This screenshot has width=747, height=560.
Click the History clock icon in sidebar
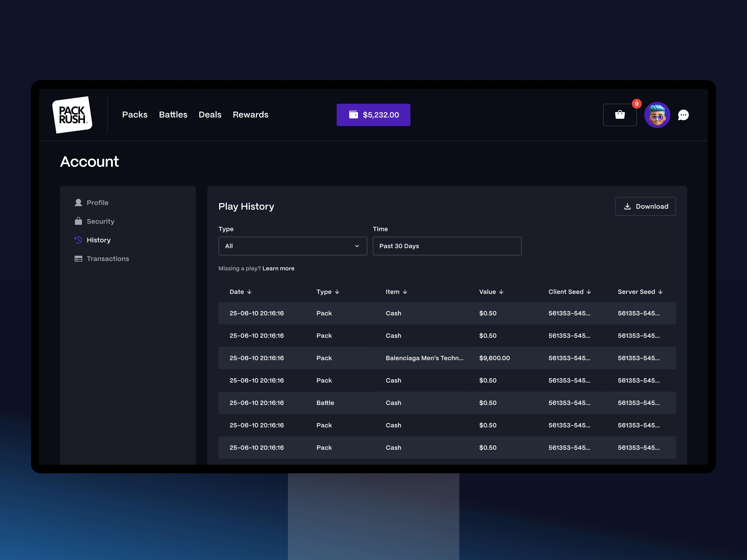coord(78,240)
